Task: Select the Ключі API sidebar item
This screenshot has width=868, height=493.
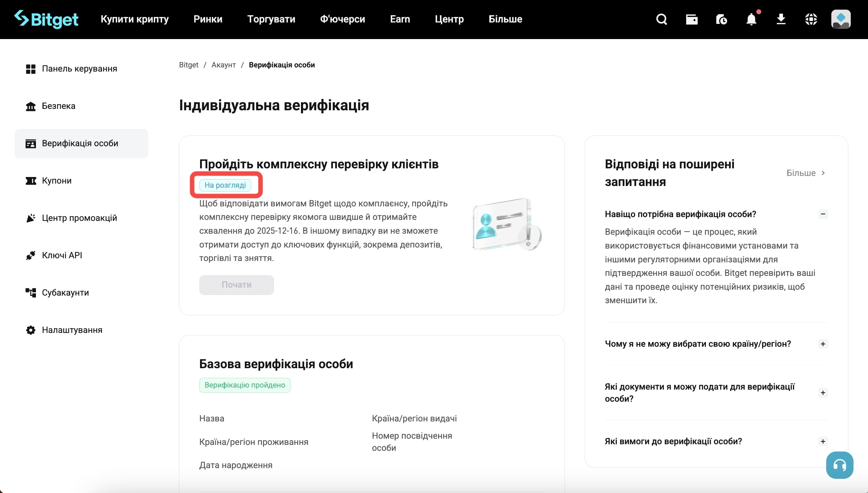Action: coord(62,255)
